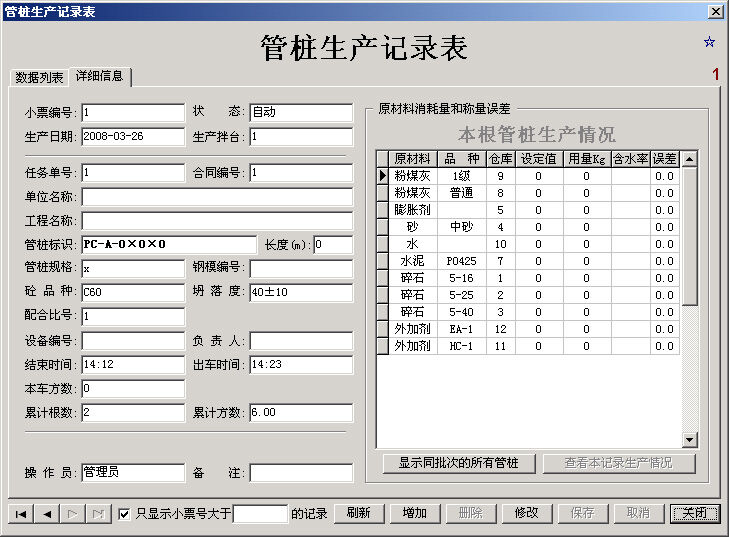Click the 单位名称 input field
The width and height of the screenshot is (729, 537).
click(217, 197)
